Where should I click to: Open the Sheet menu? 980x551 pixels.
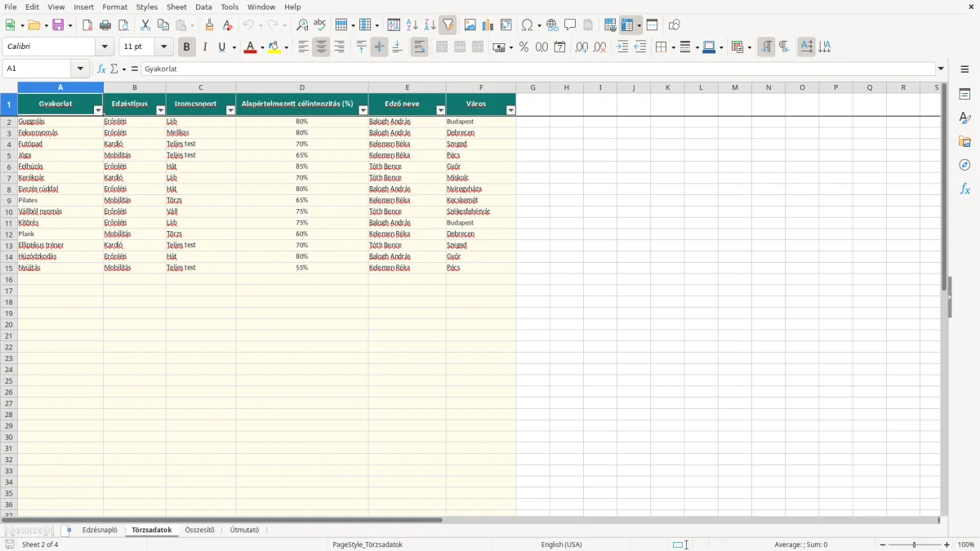tap(176, 7)
